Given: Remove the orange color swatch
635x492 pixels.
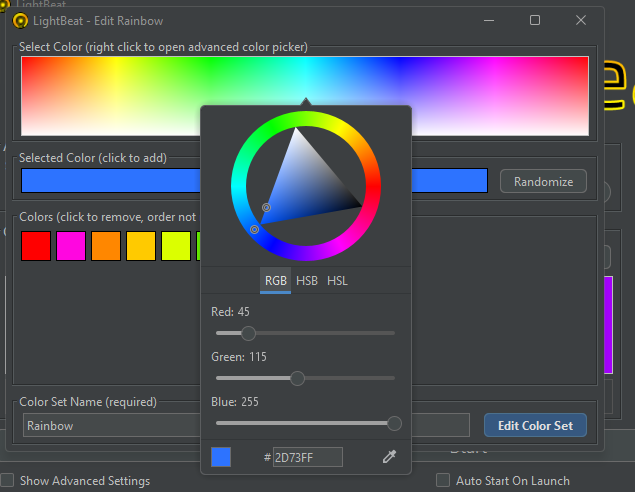Looking at the screenshot, I should coord(106,245).
